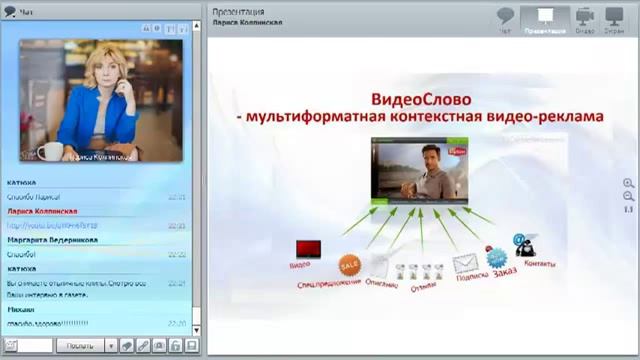The height and width of the screenshot is (360, 640).
Task: Click the Маргарита Ведерникова name in chat
Action: [52, 240]
